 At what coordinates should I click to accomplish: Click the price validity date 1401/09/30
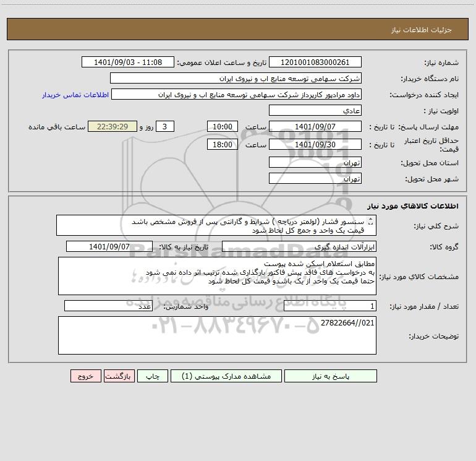[315, 144]
